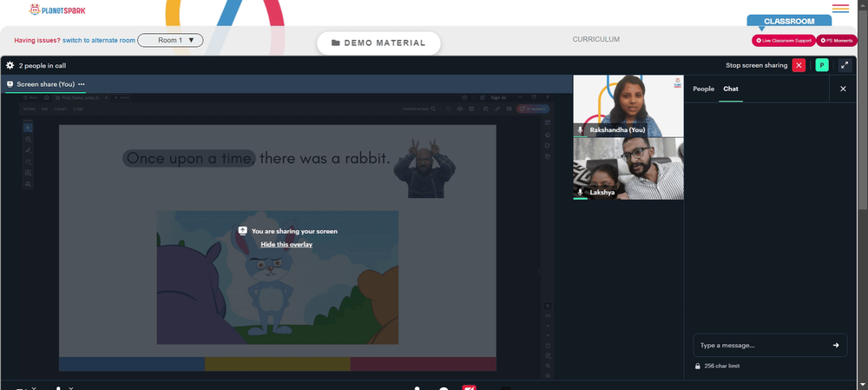
Task: Click Sign in in shared PDF window
Action: 498,97
